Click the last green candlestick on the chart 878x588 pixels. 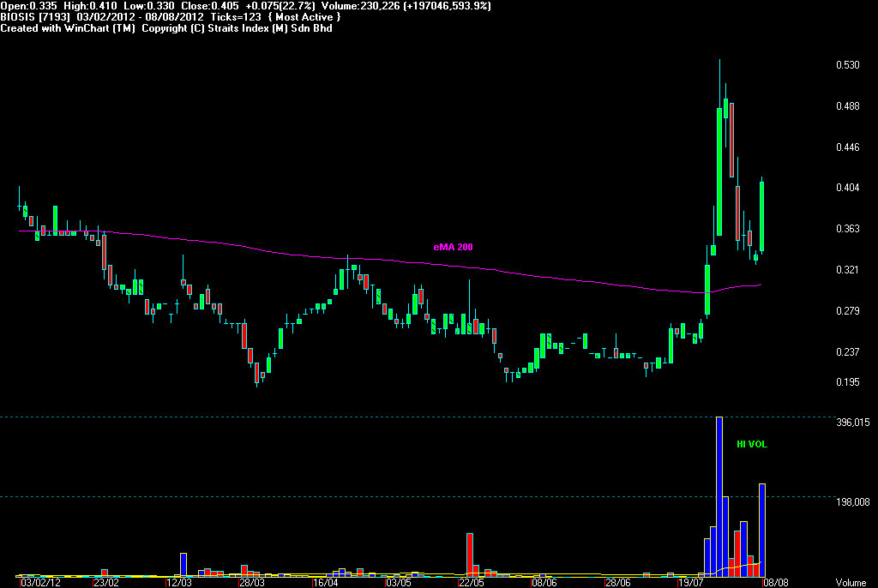pos(762,217)
